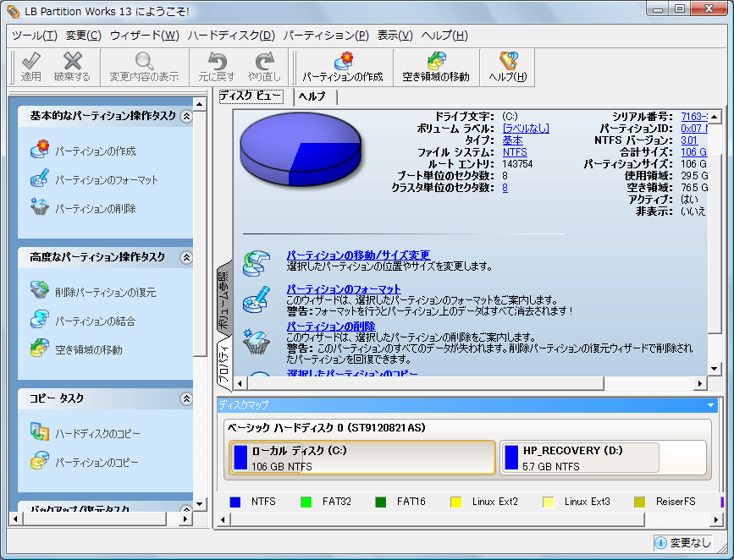Click the format partition icon in properties

click(256, 300)
